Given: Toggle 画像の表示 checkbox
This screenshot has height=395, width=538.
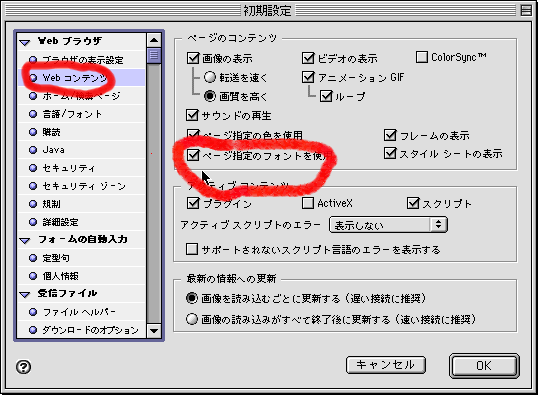Looking at the screenshot, I should 193,58.
